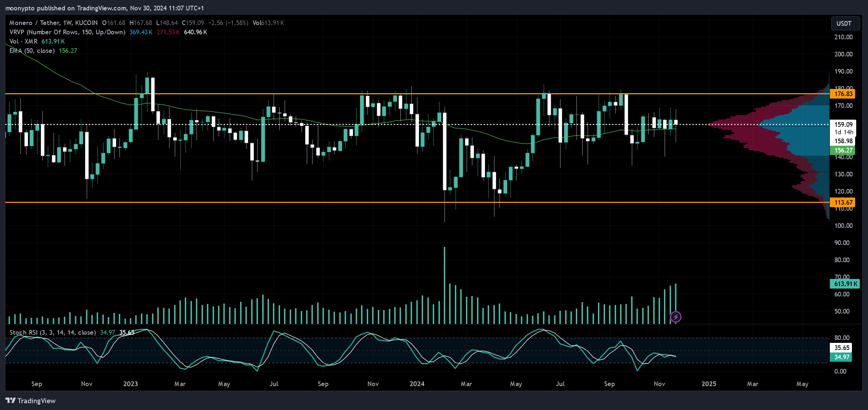The image size is (868, 410).
Task: Click the 271.53 K VRVP down volume value
Action: 168,32
